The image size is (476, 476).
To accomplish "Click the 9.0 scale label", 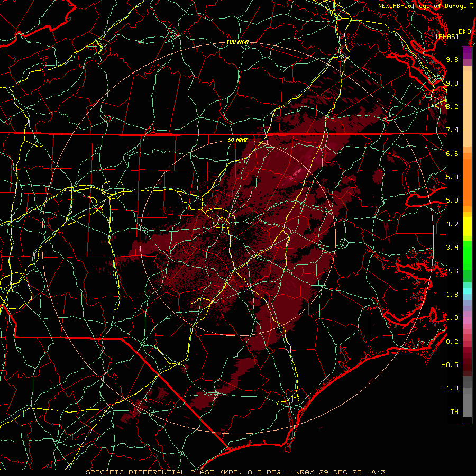I will [452, 83].
